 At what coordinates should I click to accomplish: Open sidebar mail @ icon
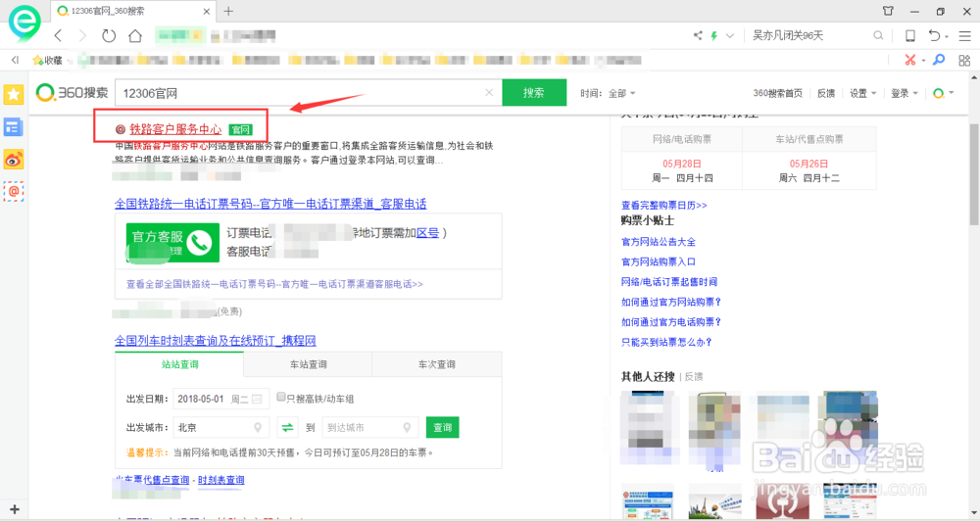[x=13, y=191]
